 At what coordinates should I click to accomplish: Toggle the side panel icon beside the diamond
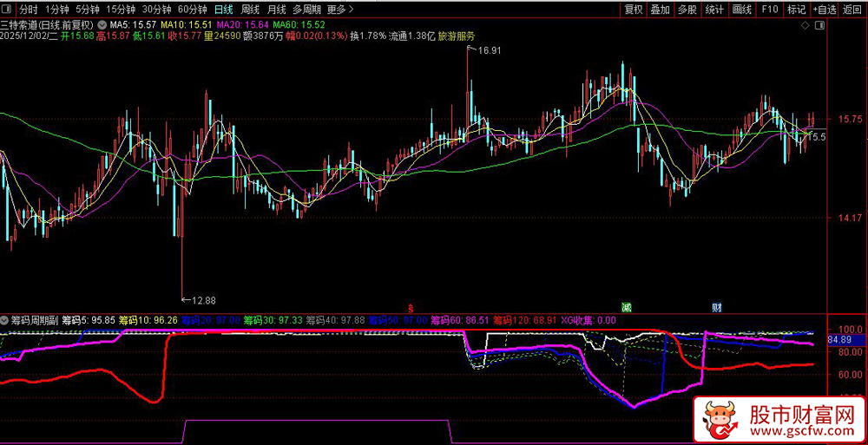pos(818,28)
